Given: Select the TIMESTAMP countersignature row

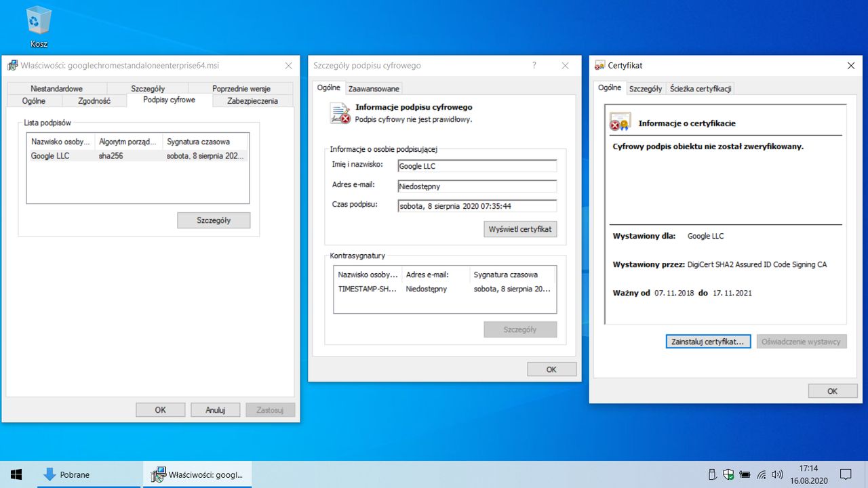Looking at the screenshot, I should pyautogui.click(x=445, y=289).
